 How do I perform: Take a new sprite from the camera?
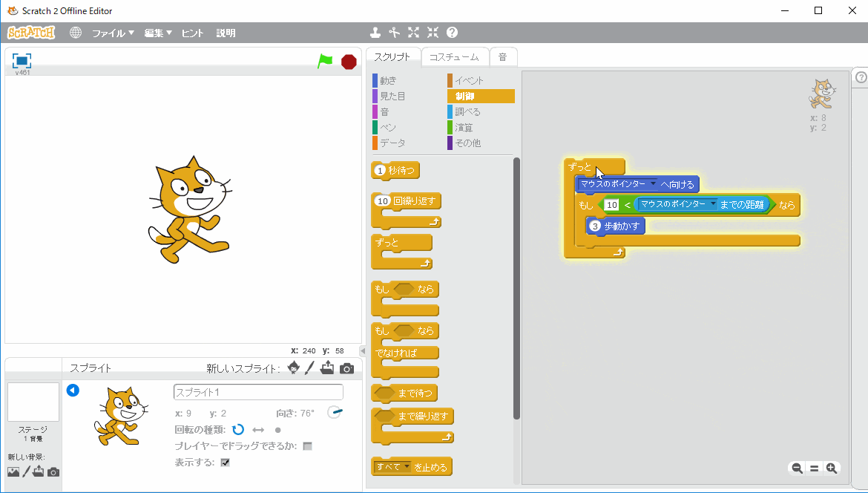click(346, 368)
